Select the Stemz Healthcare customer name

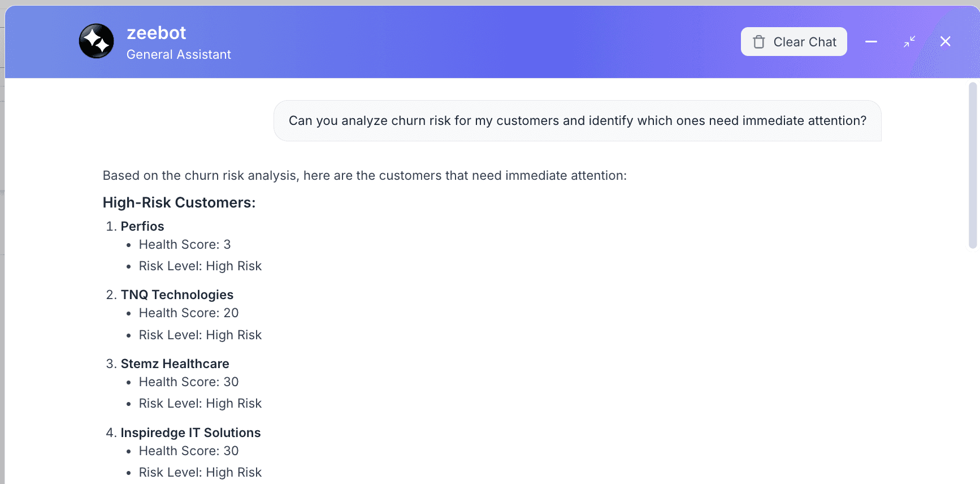pyautogui.click(x=175, y=364)
